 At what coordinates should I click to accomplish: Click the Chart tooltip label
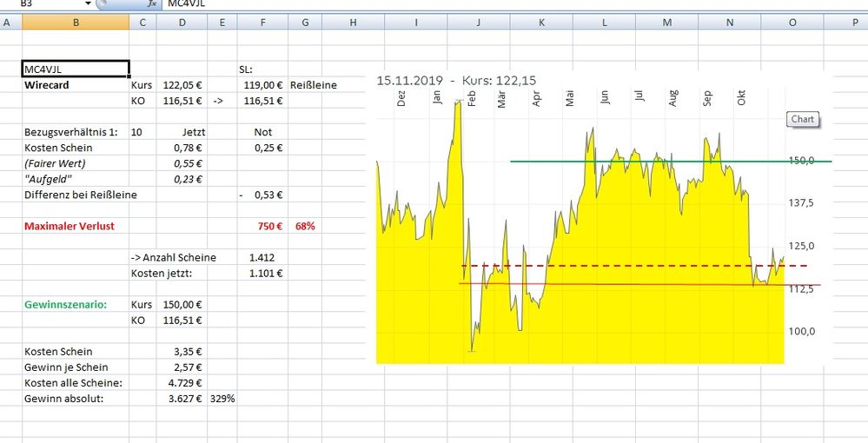803,119
